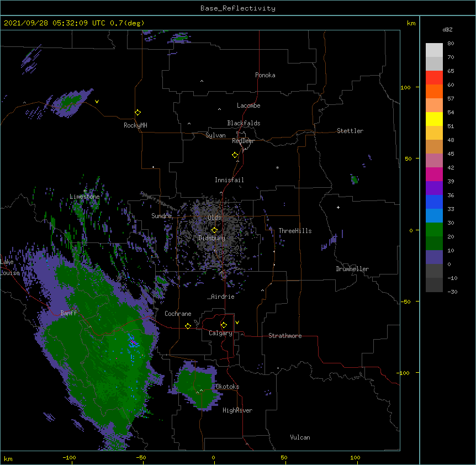Click yellow diamond marker south of RedDeer
Image resolution: width=476 pixels, height=465 pixels.
[x=235, y=155]
